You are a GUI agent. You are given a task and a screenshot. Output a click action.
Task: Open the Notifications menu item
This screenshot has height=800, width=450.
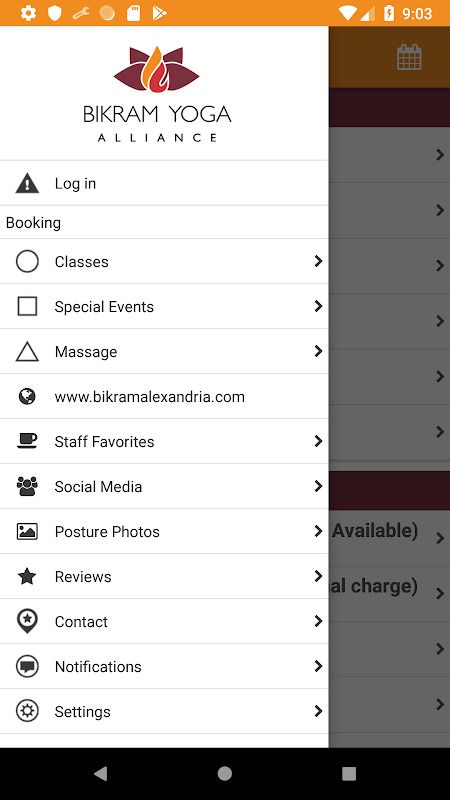click(164, 666)
